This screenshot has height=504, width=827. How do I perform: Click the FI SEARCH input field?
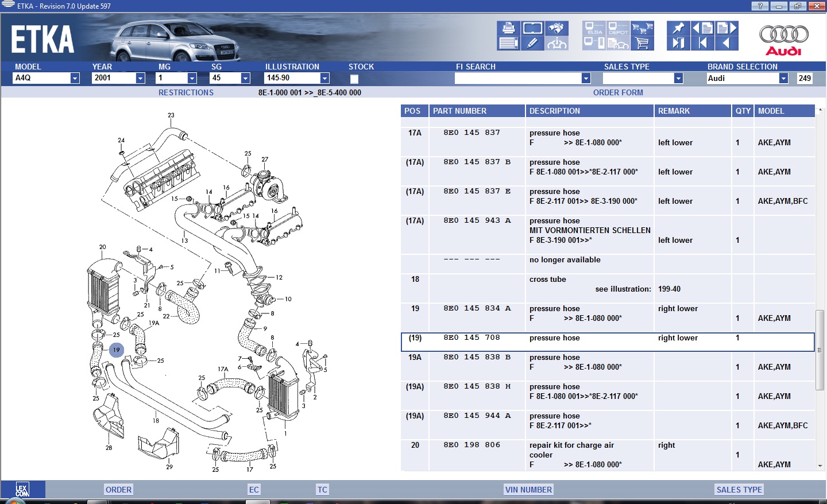[x=517, y=78]
